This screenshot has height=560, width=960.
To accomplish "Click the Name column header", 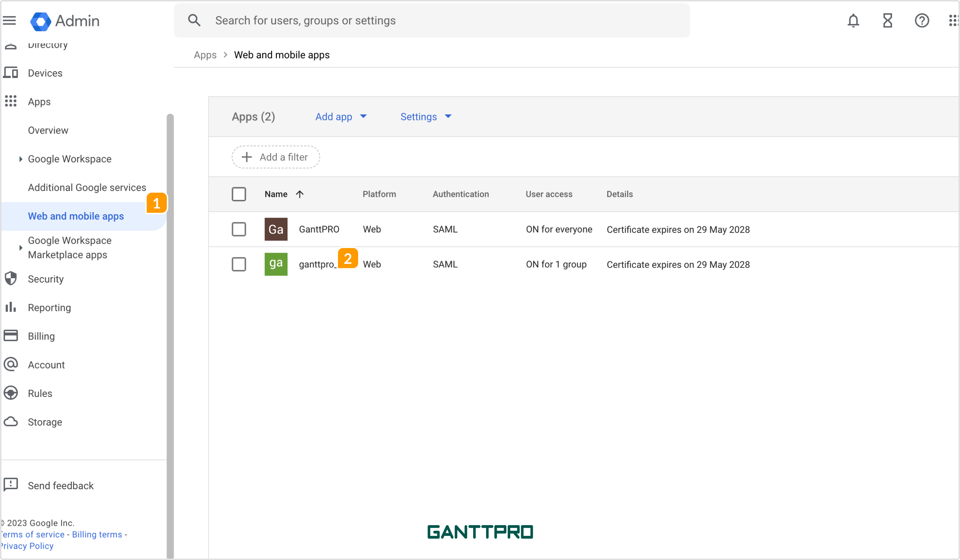I will 276,194.
